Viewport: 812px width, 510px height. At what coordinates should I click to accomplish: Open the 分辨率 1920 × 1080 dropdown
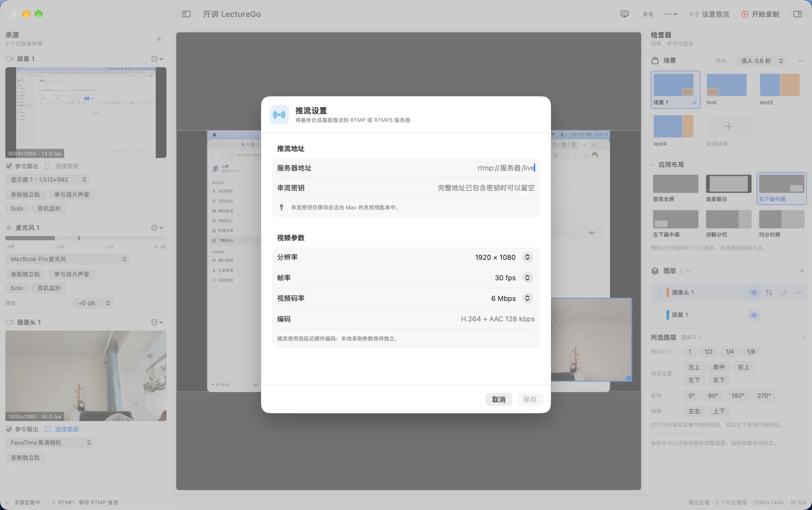[527, 257]
